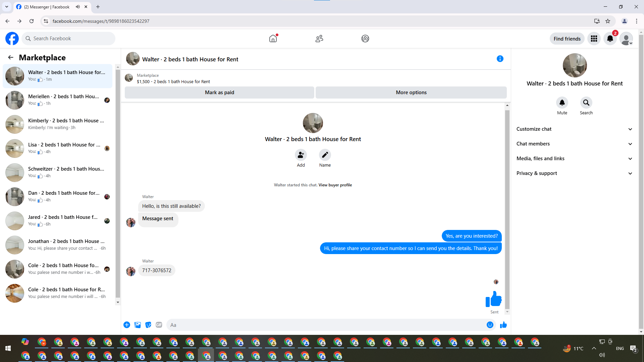Expand Customize chat section

574,129
